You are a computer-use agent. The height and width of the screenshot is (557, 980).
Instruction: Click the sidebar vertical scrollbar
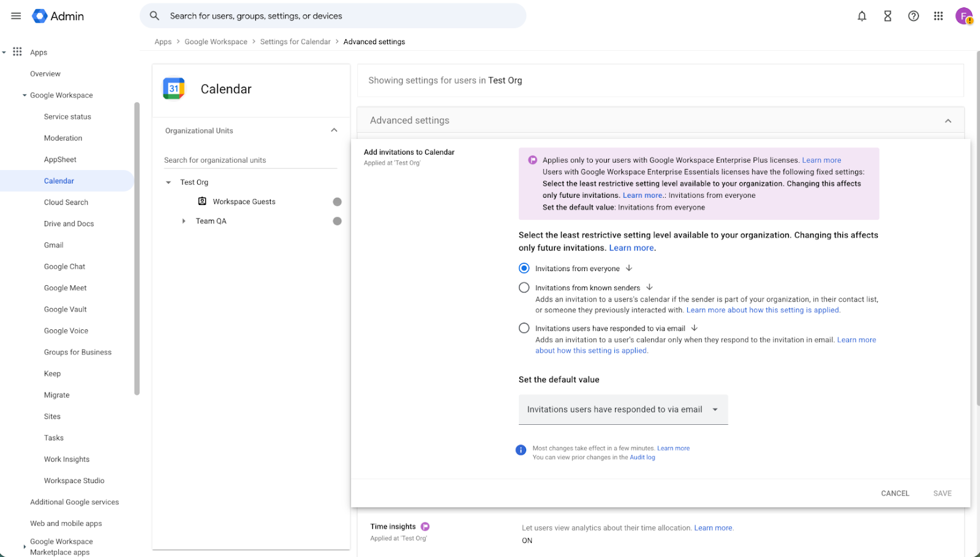pos(137,249)
